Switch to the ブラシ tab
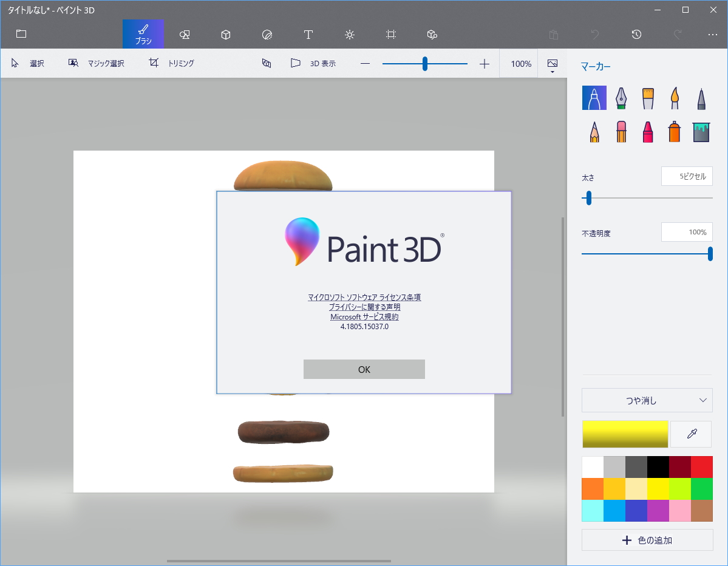The width and height of the screenshot is (728, 566). click(143, 35)
